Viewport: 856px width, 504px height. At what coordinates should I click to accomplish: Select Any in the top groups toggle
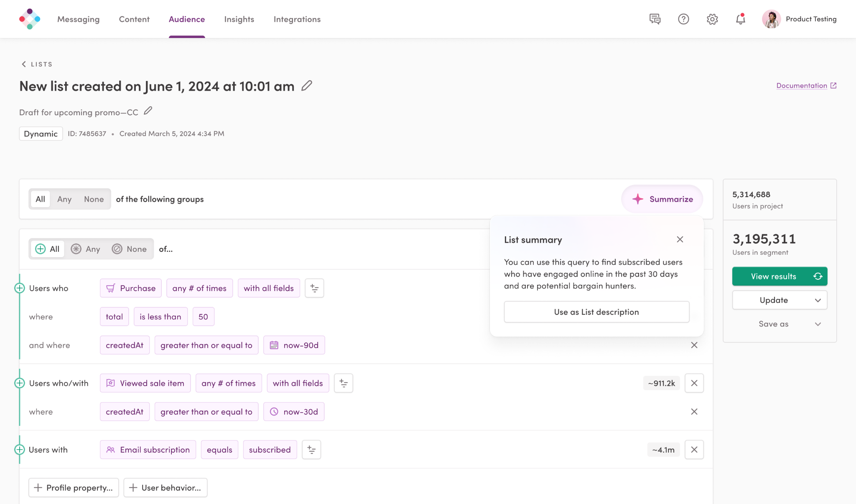pyautogui.click(x=64, y=199)
